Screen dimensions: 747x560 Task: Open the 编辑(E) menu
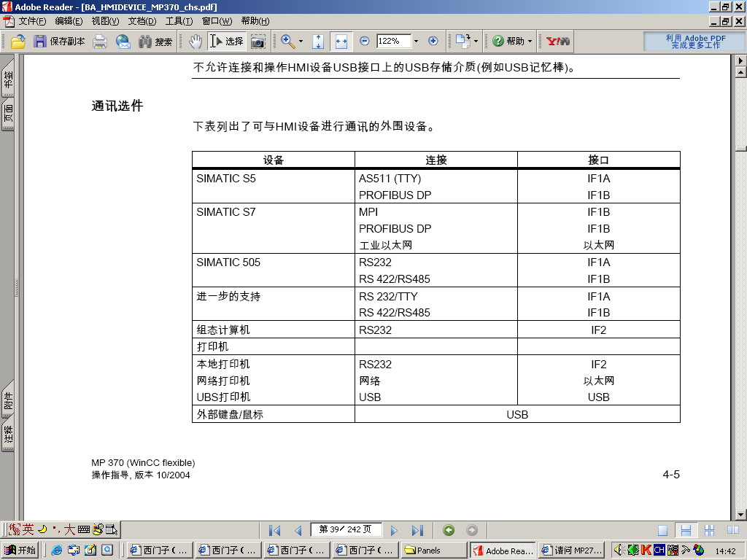pos(69,21)
